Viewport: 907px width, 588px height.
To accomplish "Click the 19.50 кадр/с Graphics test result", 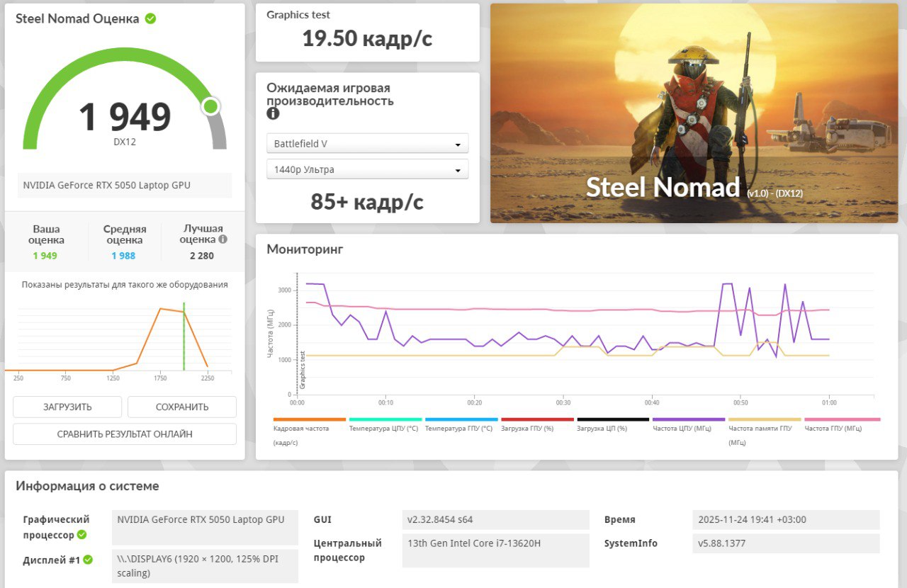I will click(367, 38).
